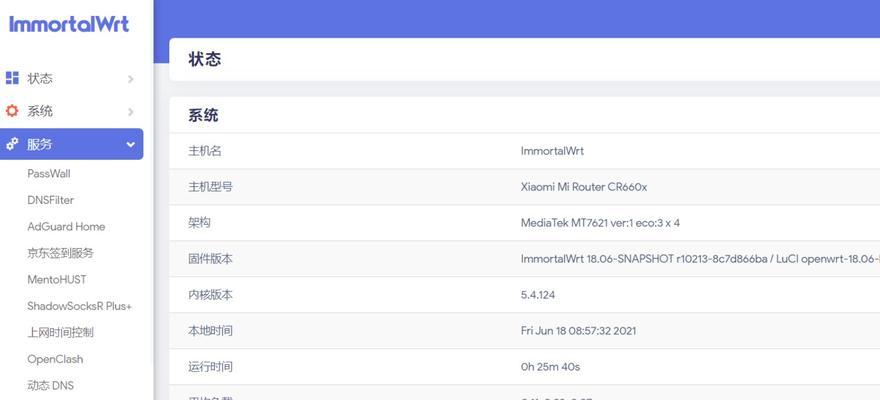Select uptime 0h 25m 40s value
The image size is (880, 400).
click(x=550, y=367)
